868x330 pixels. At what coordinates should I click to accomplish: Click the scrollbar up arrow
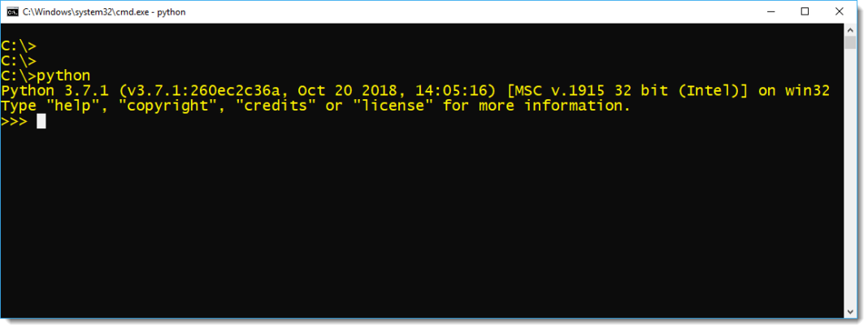click(849, 30)
